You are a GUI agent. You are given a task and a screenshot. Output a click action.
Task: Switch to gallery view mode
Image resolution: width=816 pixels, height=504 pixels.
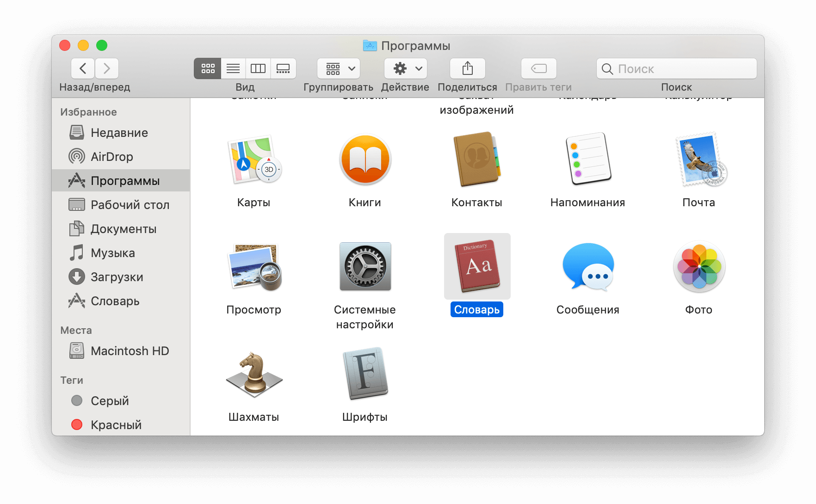pos(283,68)
